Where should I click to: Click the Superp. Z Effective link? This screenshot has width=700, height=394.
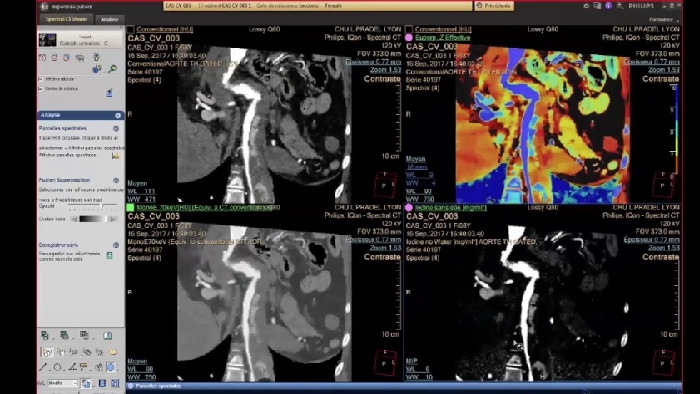click(x=443, y=38)
